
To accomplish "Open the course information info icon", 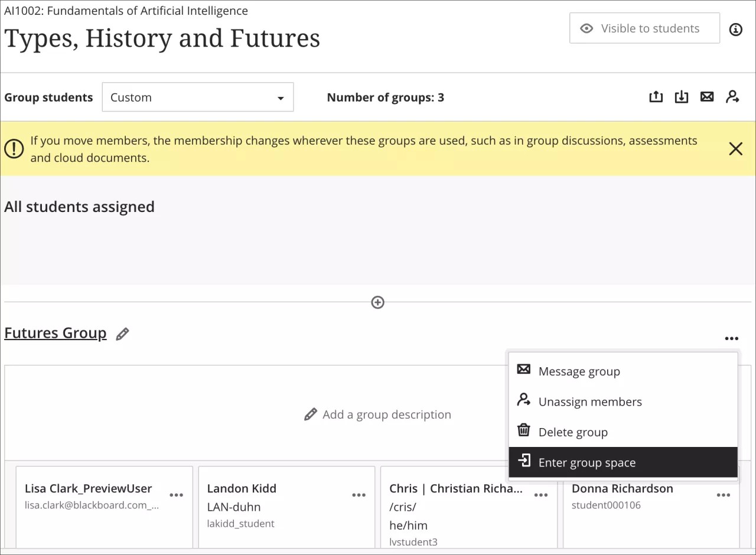I will (x=736, y=29).
